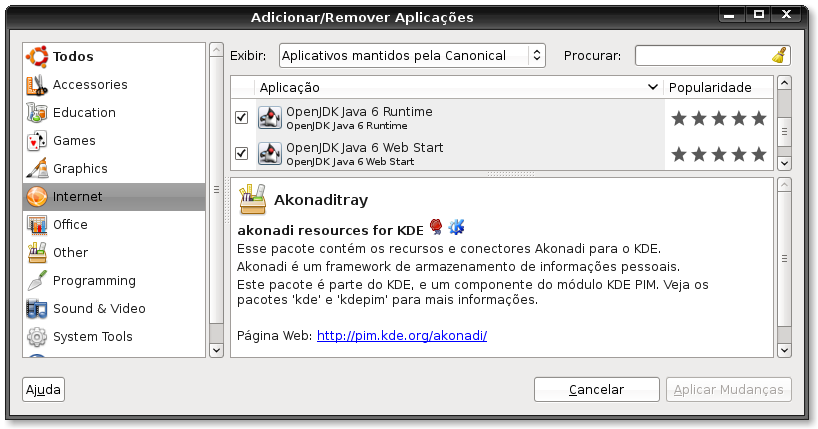Open the Office chart icon
The image size is (818, 429).
point(37,225)
